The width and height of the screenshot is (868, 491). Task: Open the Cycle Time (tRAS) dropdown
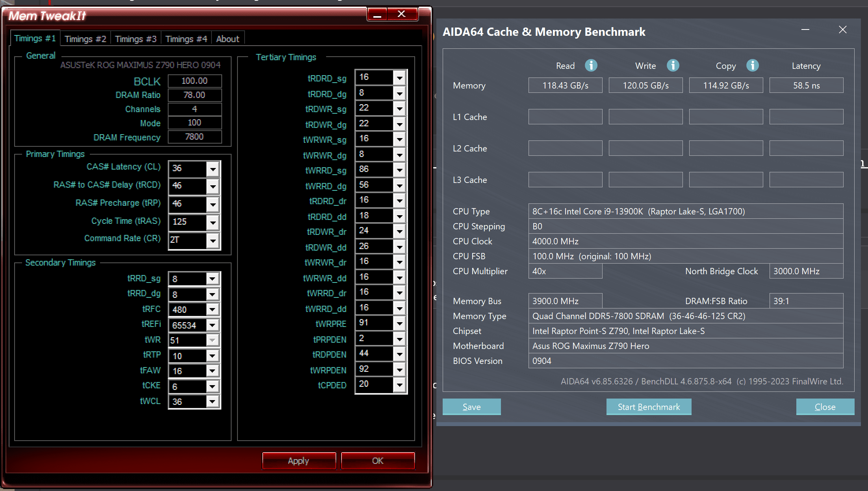click(213, 223)
